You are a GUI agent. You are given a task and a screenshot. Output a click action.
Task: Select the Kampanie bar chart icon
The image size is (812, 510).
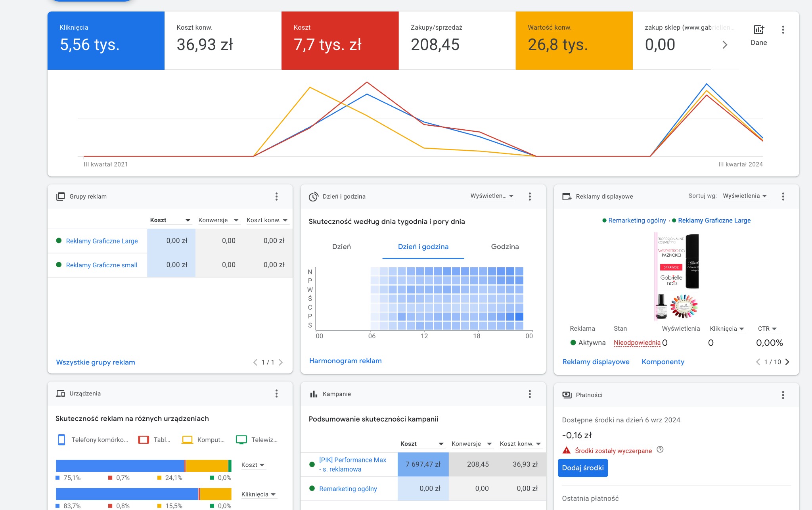314,394
